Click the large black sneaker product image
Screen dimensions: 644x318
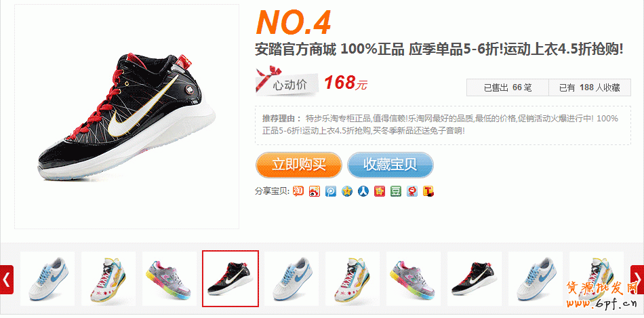[127, 117]
